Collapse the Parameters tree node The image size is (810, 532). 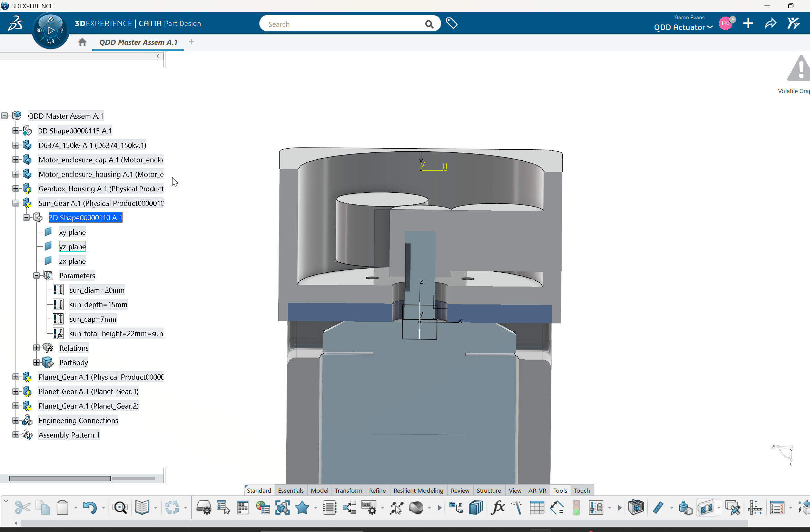37,275
